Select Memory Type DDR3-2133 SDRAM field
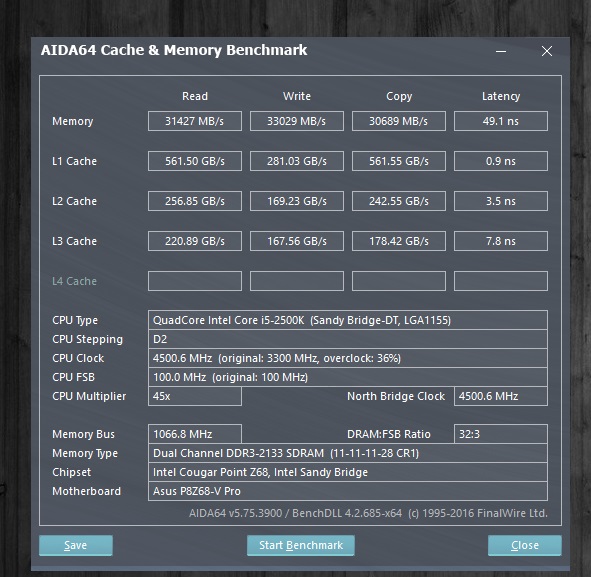Viewport: 591px width, 577px height. [x=348, y=453]
